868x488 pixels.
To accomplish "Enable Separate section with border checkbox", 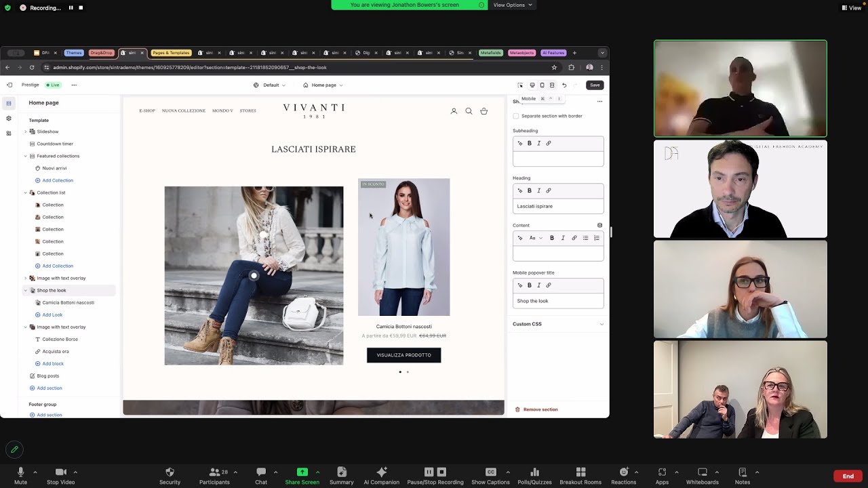I will point(516,116).
